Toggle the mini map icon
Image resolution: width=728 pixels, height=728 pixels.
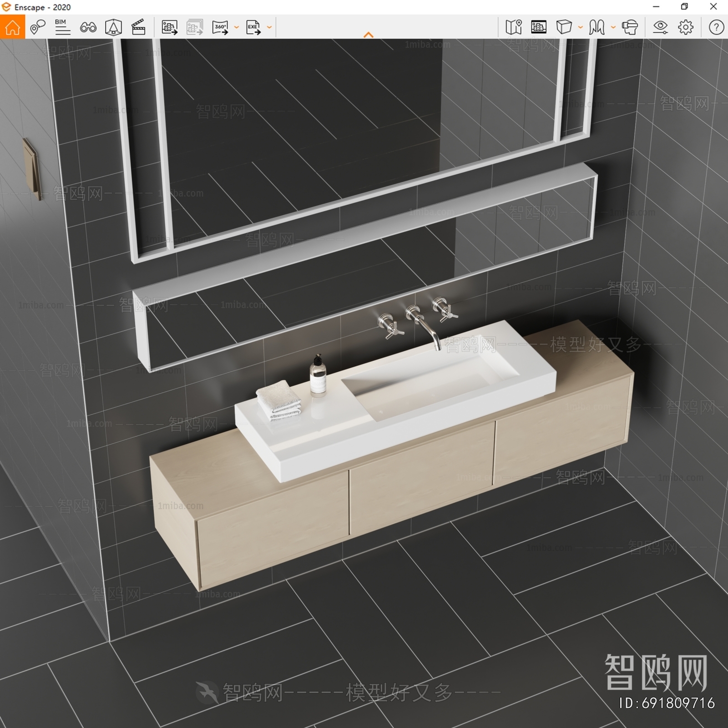514,27
